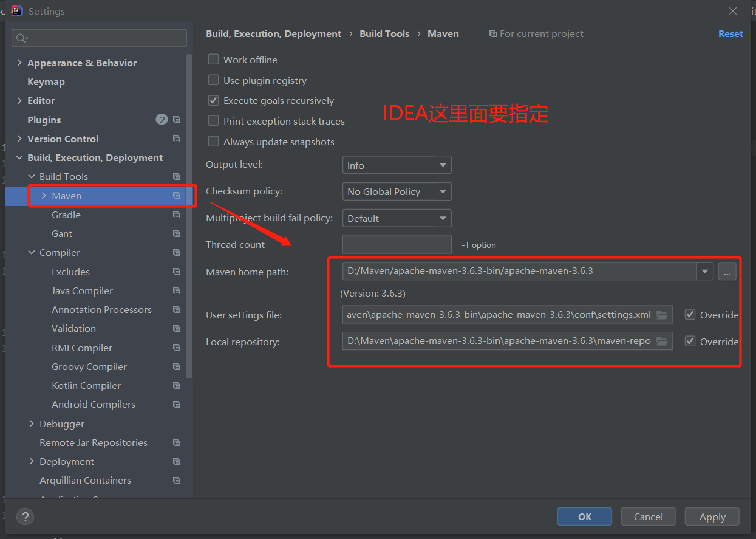Click the Cancel button
Viewport: 756px width, 539px height.
(x=649, y=517)
